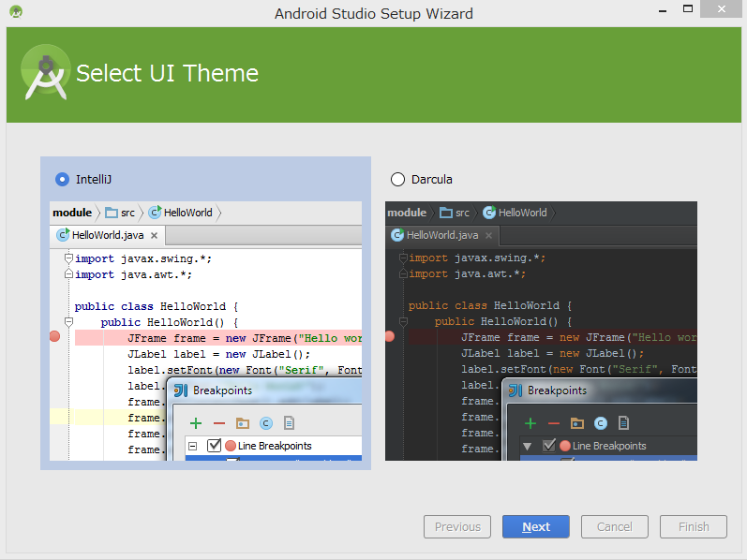Click the Android Studio title bar icon

(16, 11)
